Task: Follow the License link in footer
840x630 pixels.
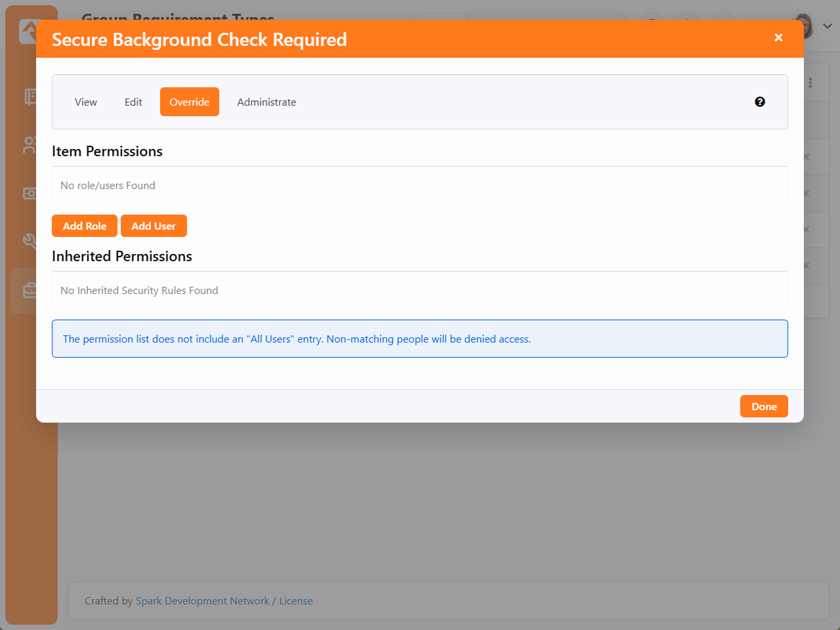Action: [296, 601]
